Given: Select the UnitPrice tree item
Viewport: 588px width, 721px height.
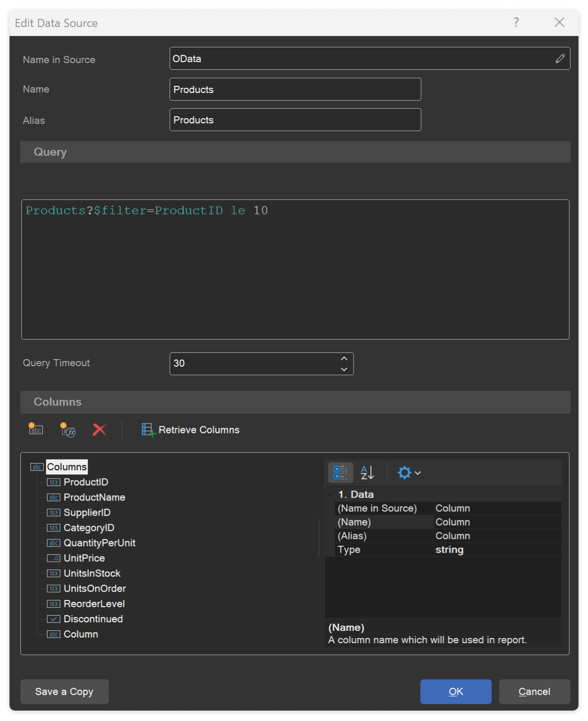Looking at the screenshot, I should tap(84, 558).
